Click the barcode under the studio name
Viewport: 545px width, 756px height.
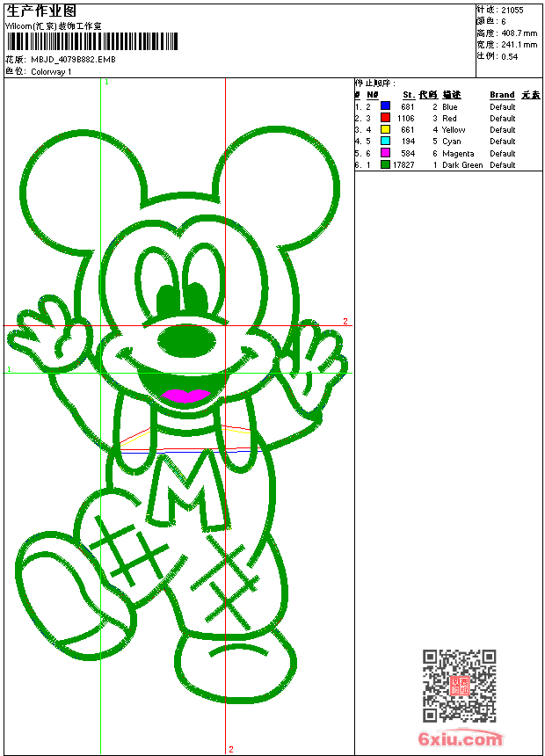coord(92,41)
